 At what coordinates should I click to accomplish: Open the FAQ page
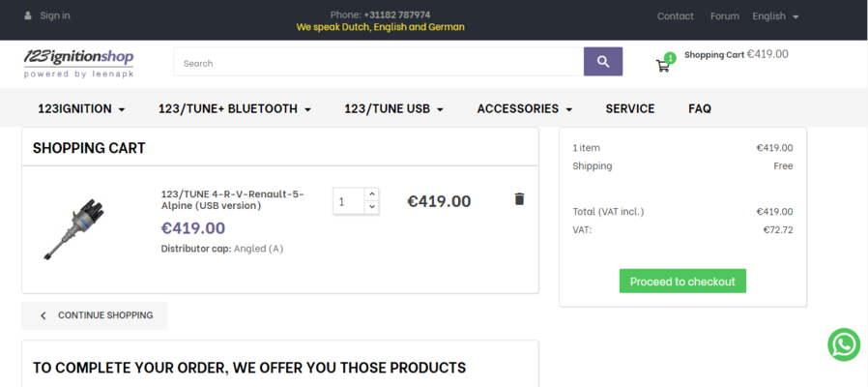pyautogui.click(x=700, y=108)
